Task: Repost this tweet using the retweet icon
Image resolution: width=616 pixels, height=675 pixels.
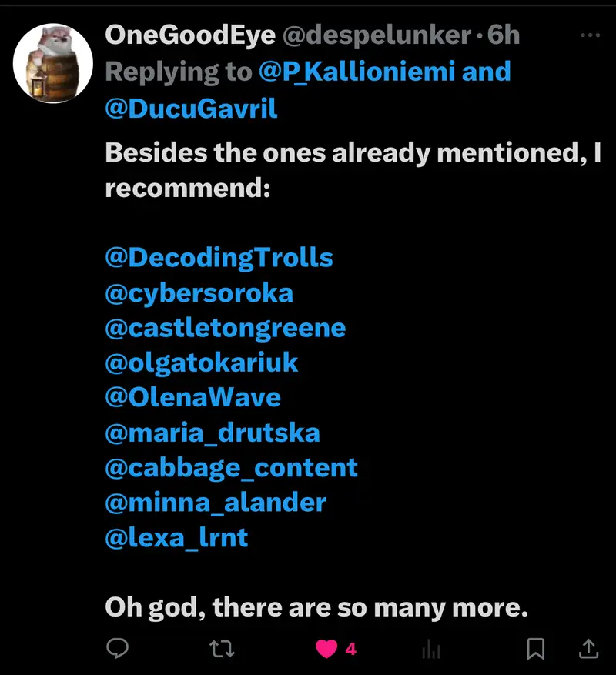Action: (x=223, y=649)
